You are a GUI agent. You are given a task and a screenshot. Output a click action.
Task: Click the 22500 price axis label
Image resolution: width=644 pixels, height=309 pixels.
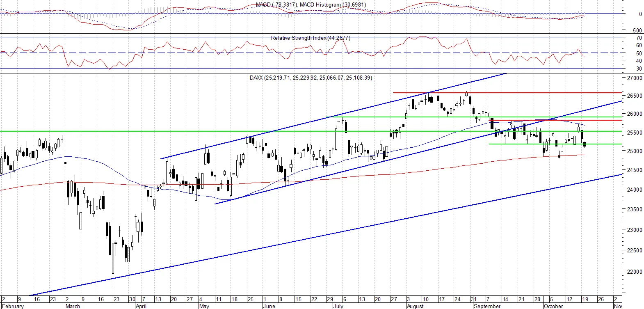click(635, 251)
